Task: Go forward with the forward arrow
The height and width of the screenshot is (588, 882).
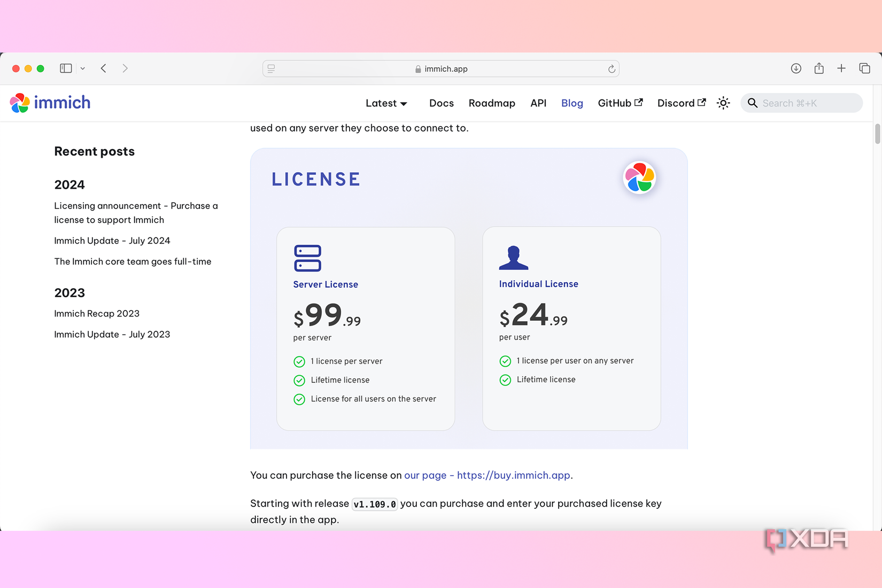Action: pyautogui.click(x=125, y=68)
